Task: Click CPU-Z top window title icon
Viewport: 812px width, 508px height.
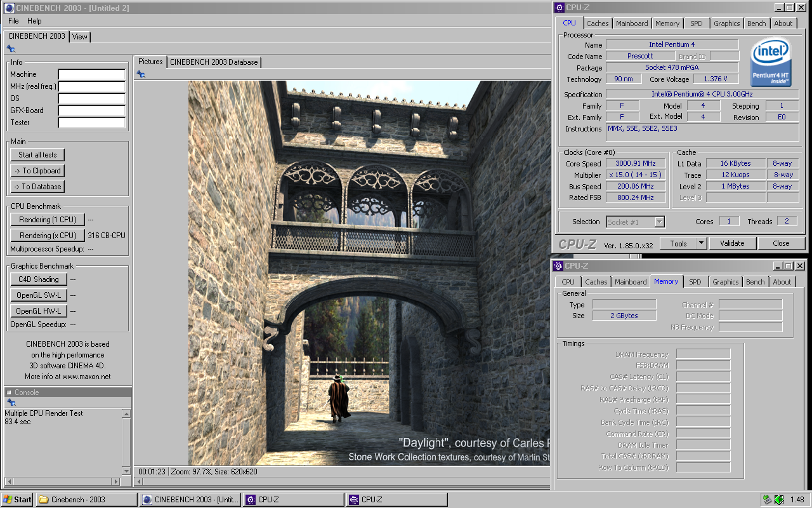Action: [x=559, y=8]
